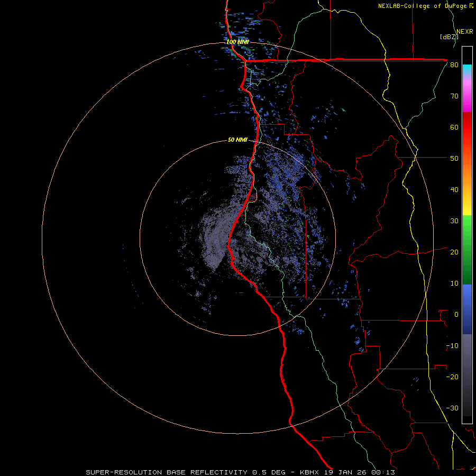The height and width of the screenshot is (476, 476).
Task: Click the 30 value on dBZ scale
Action: (454, 221)
